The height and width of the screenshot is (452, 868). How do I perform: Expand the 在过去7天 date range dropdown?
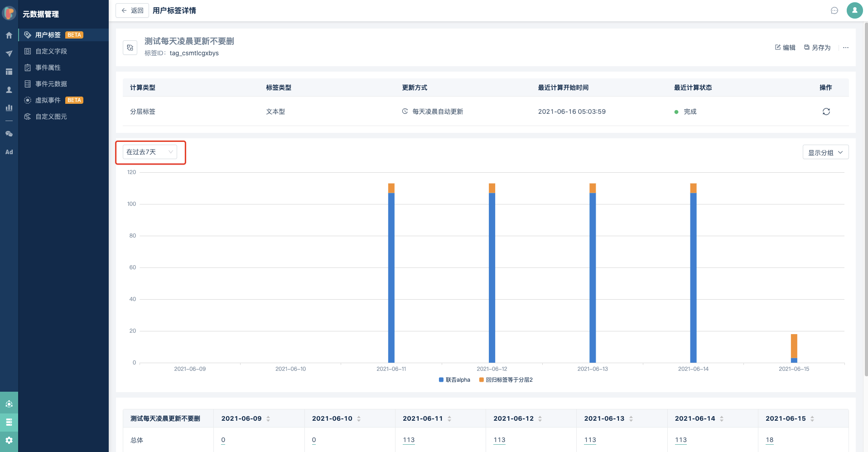point(149,152)
